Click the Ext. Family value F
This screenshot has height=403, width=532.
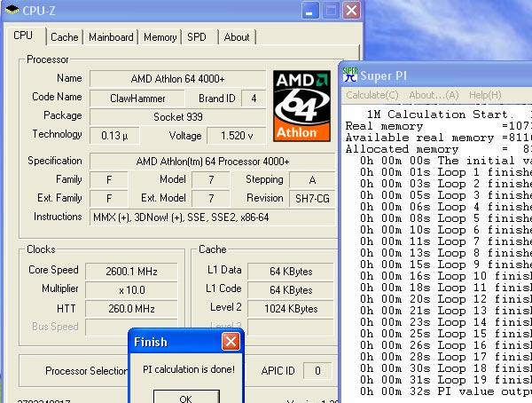click(x=109, y=199)
